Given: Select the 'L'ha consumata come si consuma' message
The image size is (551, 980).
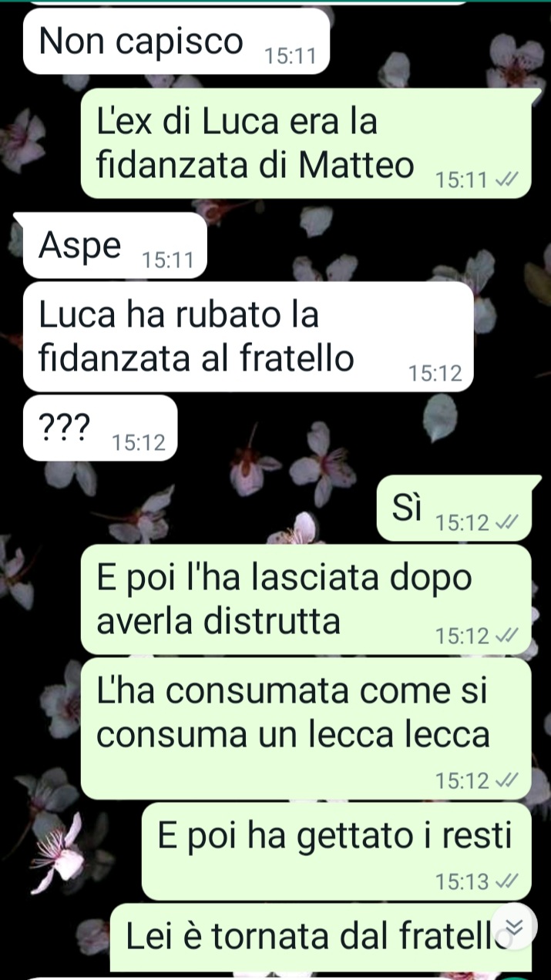Looking at the screenshot, I should point(306,729).
